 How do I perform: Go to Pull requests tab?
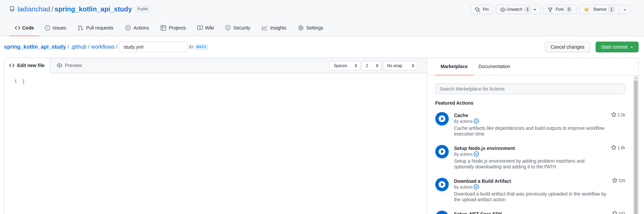(95, 28)
